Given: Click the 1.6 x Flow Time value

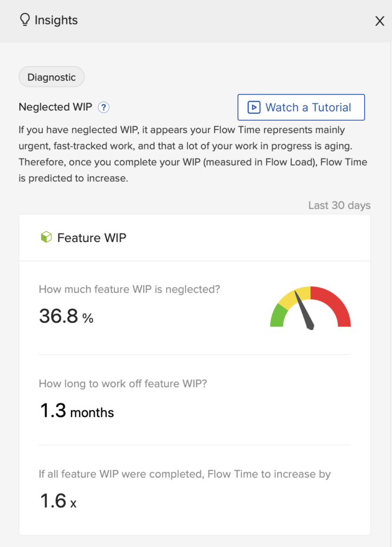Looking at the screenshot, I should coord(58,501).
